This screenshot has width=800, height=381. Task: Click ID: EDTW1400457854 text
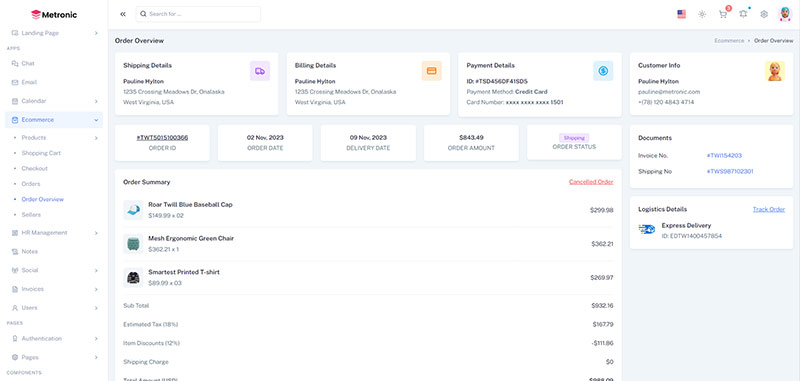pyautogui.click(x=692, y=236)
